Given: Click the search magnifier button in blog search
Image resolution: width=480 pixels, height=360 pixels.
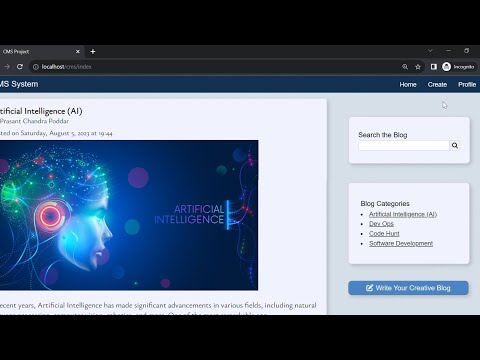Looking at the screenshot, I should (x=455, y=145).
